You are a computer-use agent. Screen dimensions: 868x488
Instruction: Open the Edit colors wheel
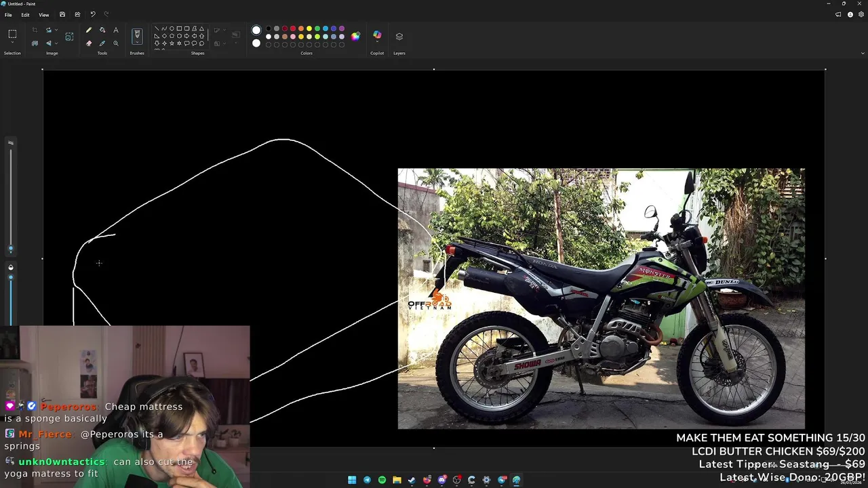pos(355,37)
